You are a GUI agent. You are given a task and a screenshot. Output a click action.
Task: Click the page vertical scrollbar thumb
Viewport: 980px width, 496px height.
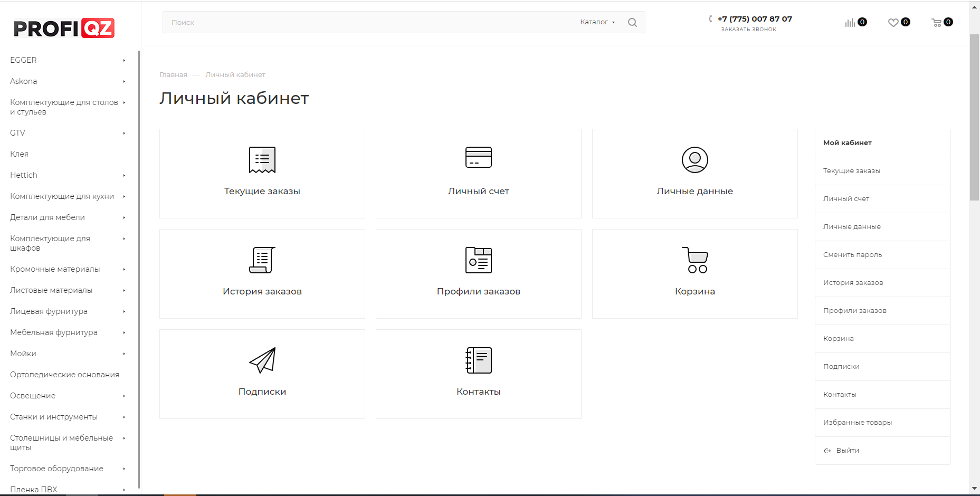coord(974,117)
